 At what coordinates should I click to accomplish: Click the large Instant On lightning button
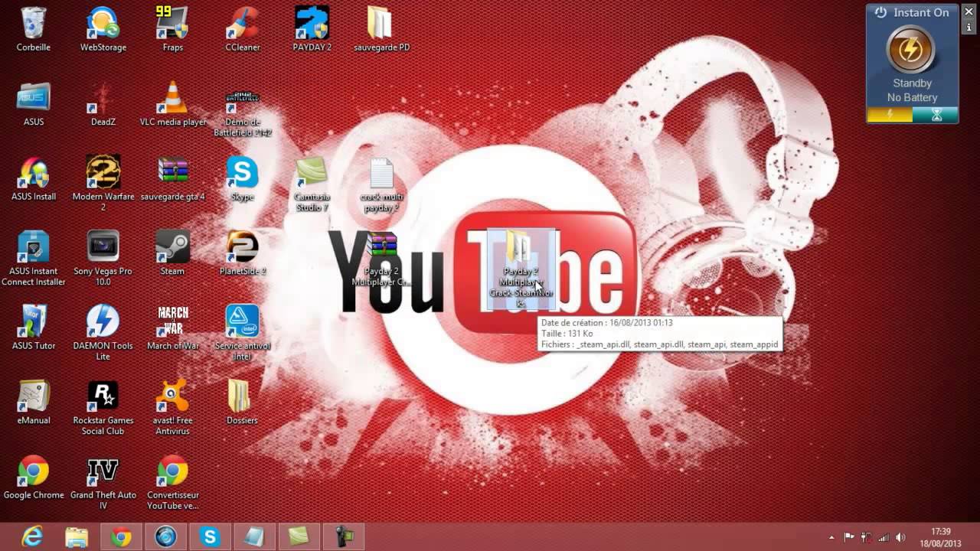[x=910, y=49]
